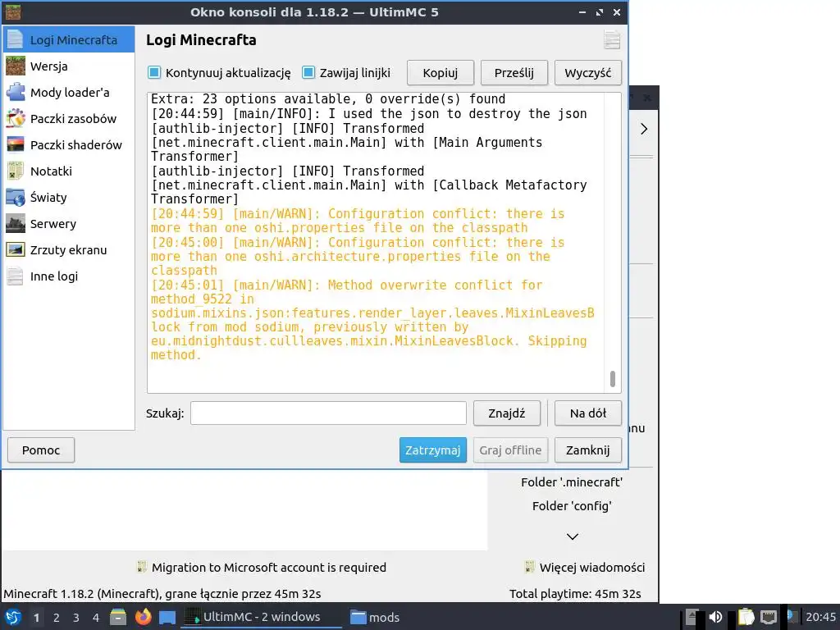Open the volume control tray icon
Screen dimensions: 840x630
click(715, 617)
